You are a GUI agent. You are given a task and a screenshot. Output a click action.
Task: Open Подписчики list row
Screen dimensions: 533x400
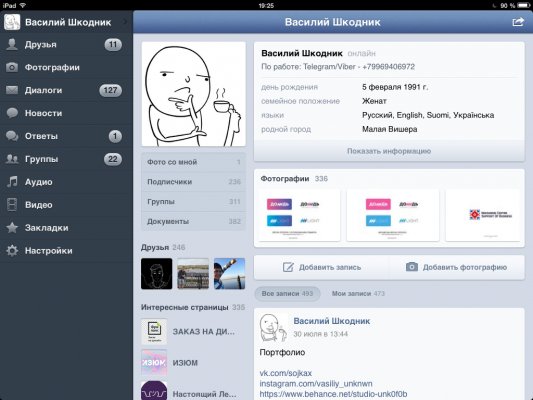pyautogui.click(x=193, y=182)
